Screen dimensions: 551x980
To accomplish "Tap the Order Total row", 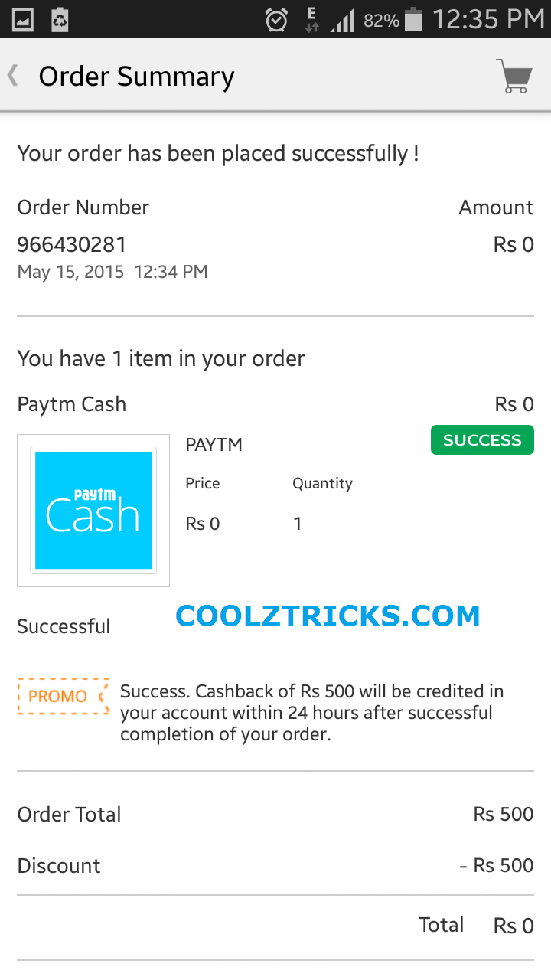I will coord(275,814).
